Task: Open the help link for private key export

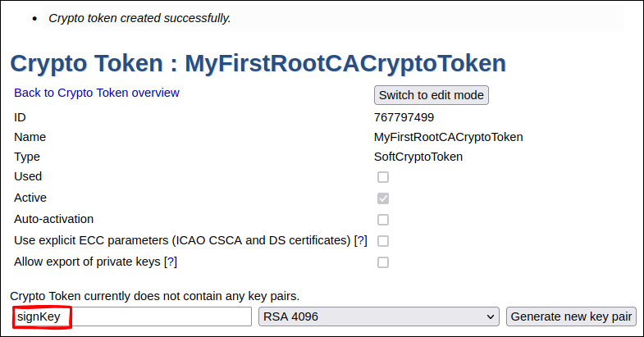Action: pos(171,262)
